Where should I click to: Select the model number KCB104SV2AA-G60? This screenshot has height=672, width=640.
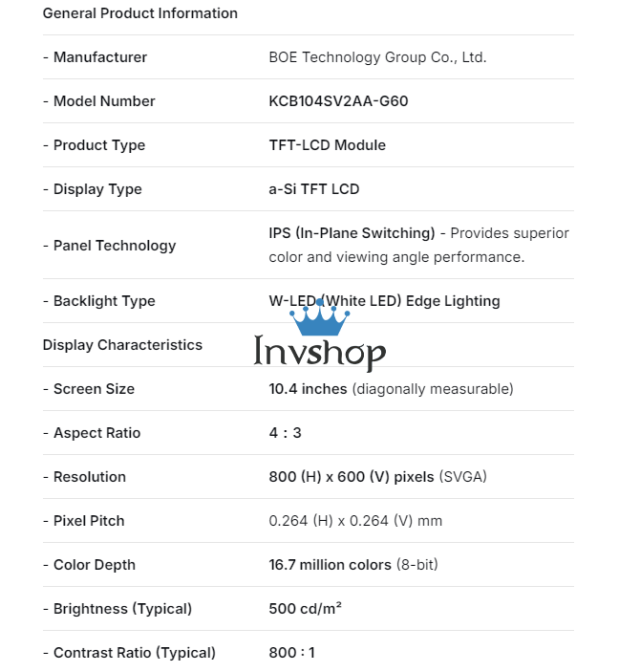click(338, 101)
